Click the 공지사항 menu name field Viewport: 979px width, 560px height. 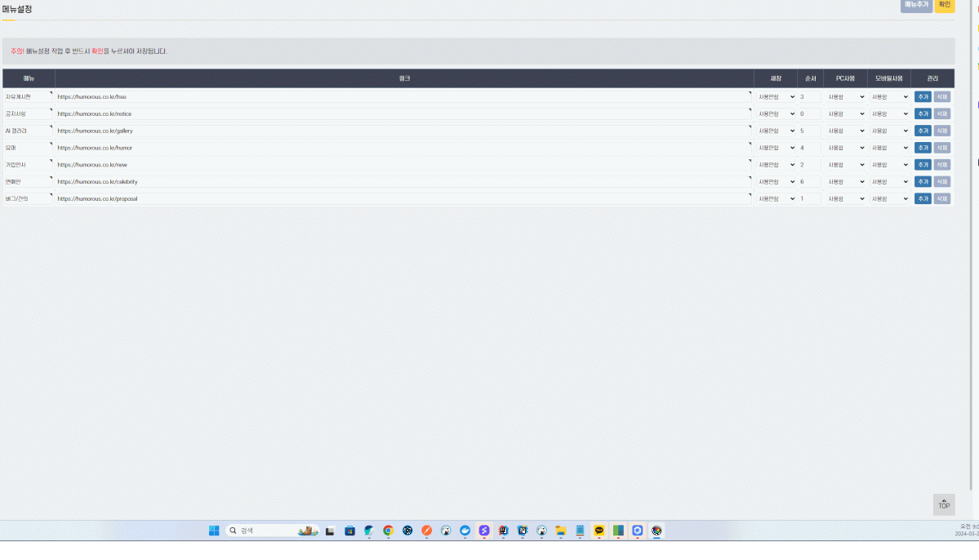(28, 113)
